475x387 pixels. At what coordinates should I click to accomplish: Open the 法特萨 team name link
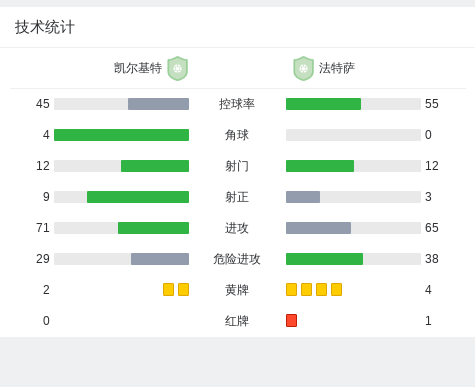click(337, 68)
